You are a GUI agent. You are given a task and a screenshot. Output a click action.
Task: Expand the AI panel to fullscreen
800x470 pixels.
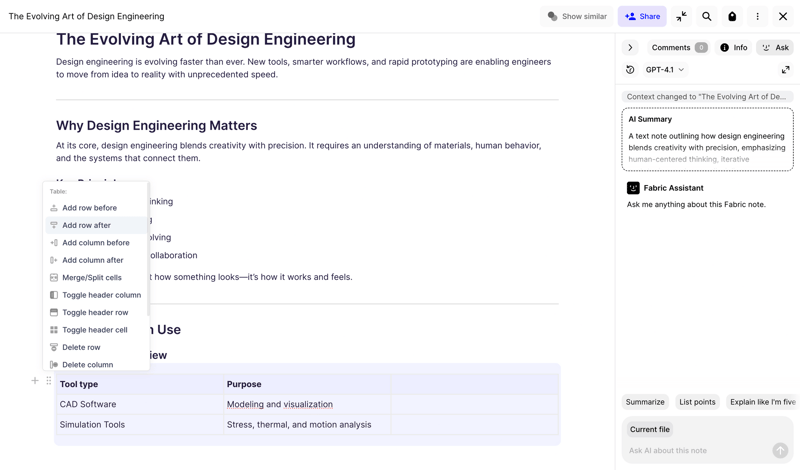pyautogui.click(x=785, y=70)
